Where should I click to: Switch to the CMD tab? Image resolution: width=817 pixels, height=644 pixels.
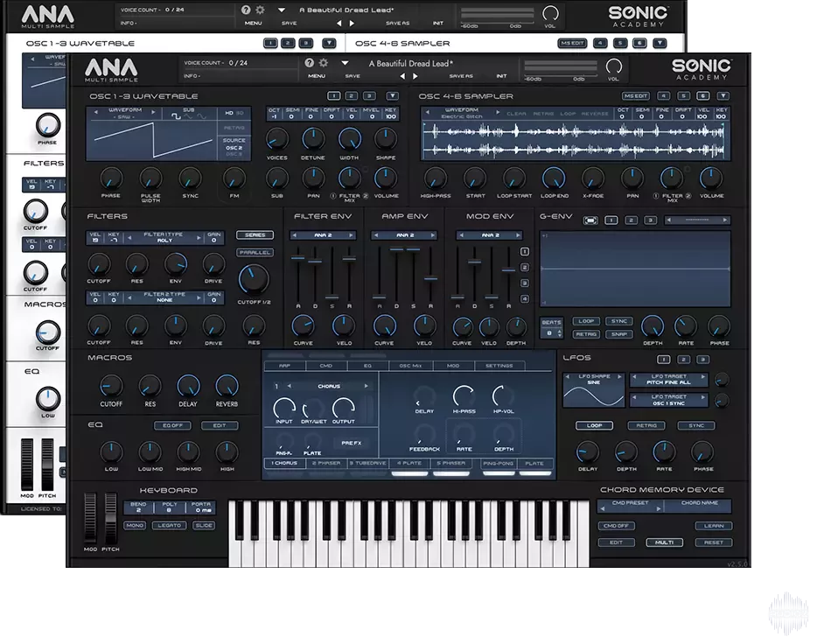(x=326, y=366)
